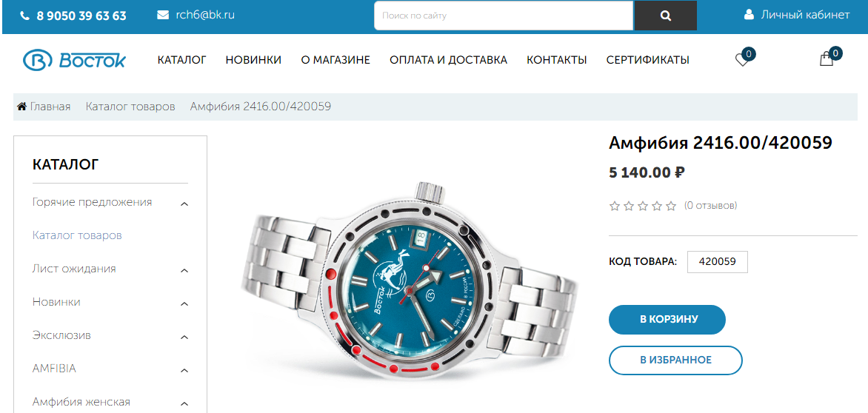The image size is (868, 413).
Task: Add watch with В КОРЗИНУ button
Action: pyautogui.click(x=667, y=320)
